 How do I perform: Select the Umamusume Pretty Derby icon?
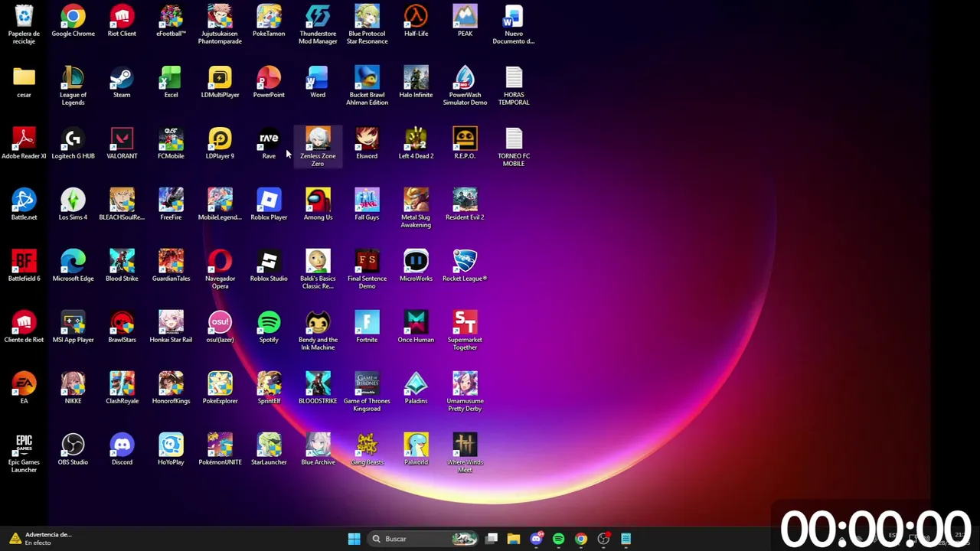coord(465,392)
